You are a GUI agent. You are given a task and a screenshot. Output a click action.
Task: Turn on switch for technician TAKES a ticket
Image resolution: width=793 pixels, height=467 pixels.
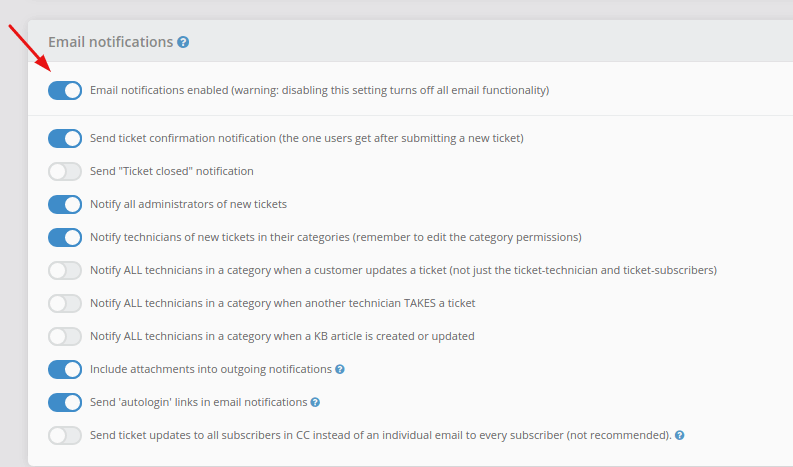point(65,304)
